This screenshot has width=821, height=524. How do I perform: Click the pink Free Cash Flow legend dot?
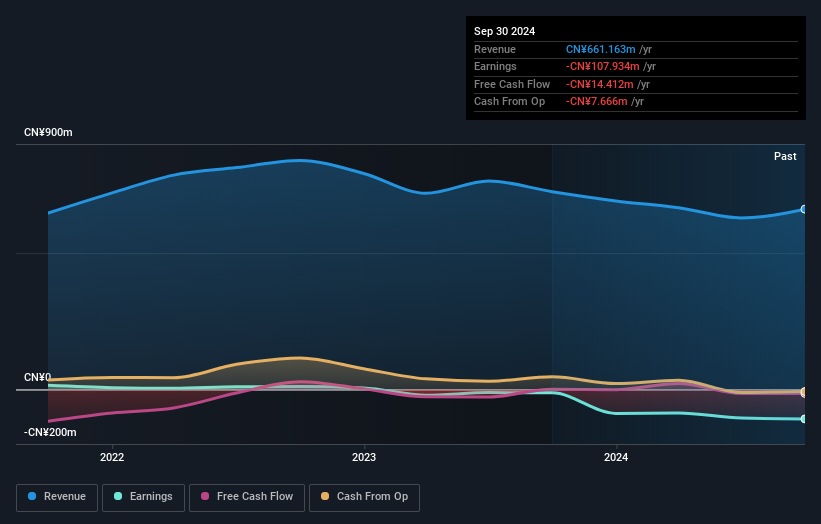(x=205, y=496)
